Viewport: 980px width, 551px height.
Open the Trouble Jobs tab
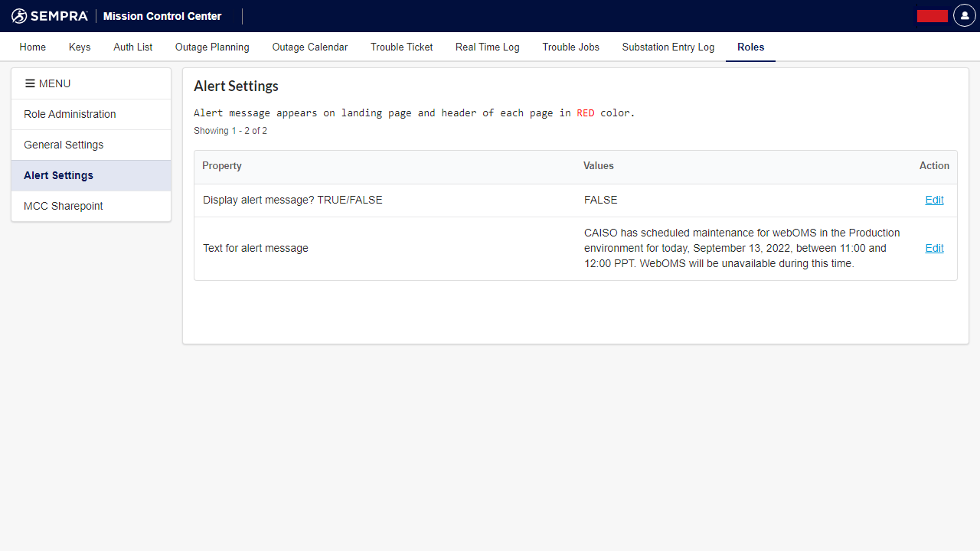(x=571, y=47)
